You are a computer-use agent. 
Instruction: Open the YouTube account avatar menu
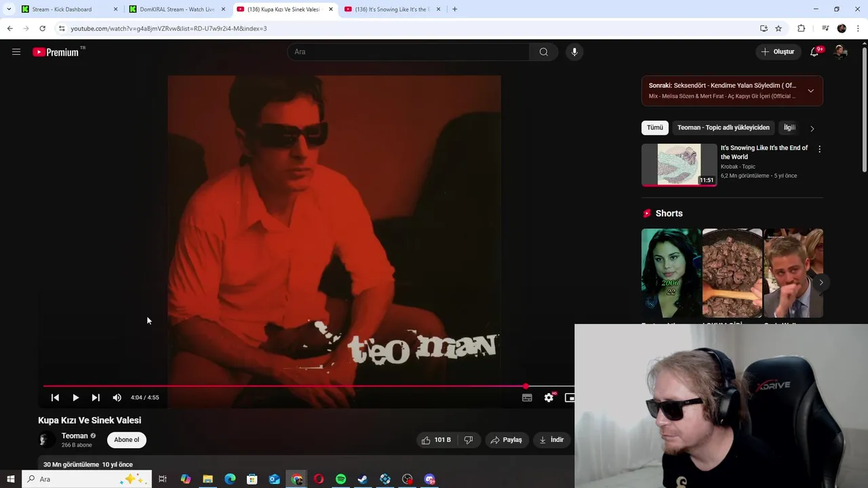click(x=840, y=52)
